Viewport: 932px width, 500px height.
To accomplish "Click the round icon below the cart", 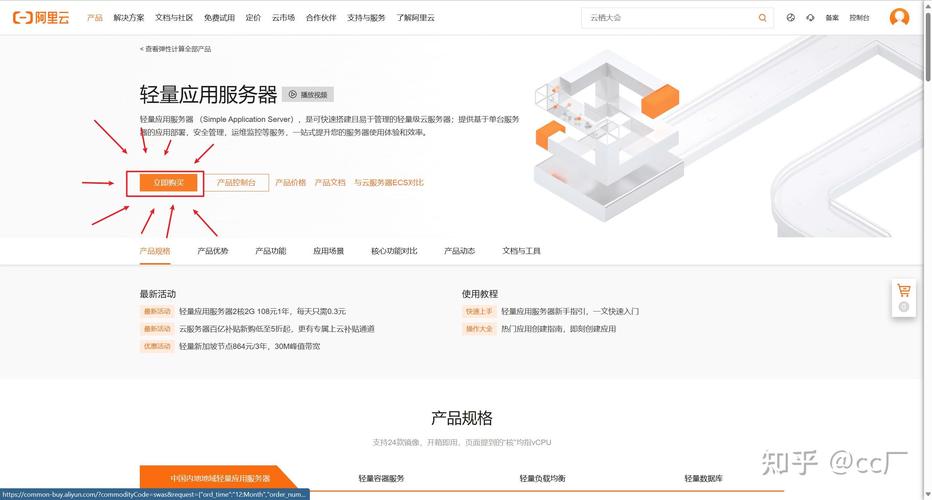I will pyautogui.click(x=904, y=307).
